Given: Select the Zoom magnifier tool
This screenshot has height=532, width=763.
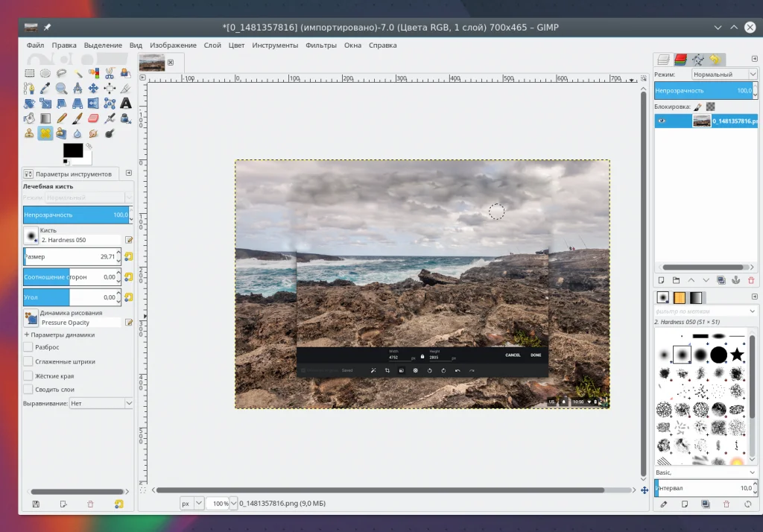Looking at the screenshot, I should point(62,88).
